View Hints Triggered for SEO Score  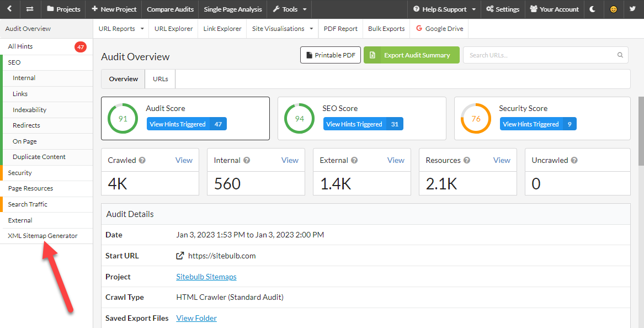(x=363, y=124)
